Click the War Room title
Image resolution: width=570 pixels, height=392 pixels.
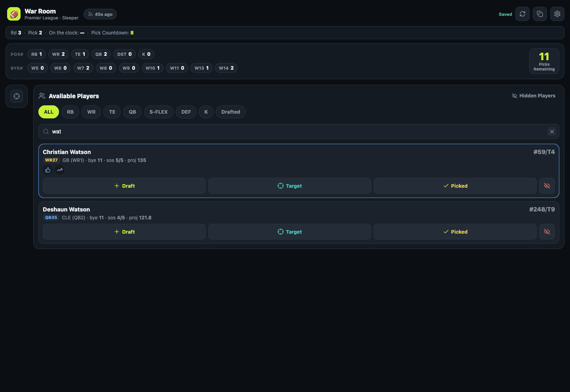pos(40,11)
